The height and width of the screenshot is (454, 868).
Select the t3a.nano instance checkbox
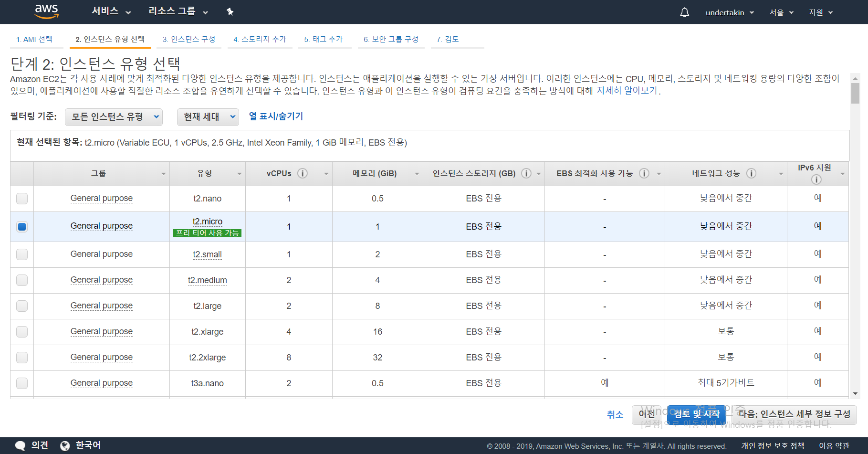[22, 383]
